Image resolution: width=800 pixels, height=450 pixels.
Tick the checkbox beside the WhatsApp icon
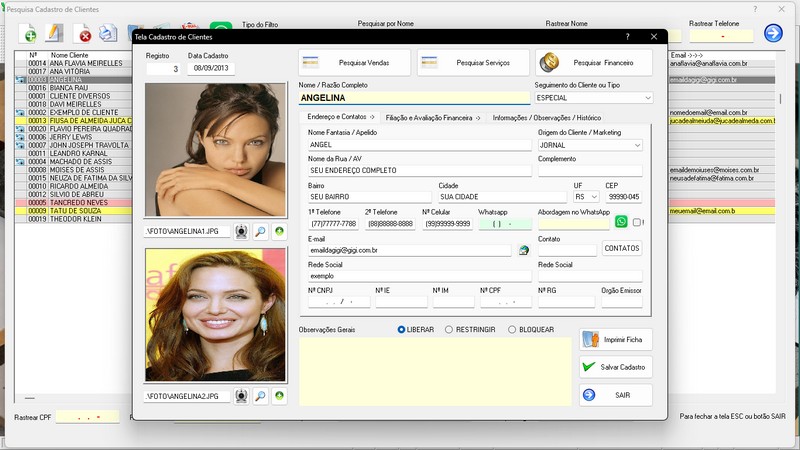[637, 223]
